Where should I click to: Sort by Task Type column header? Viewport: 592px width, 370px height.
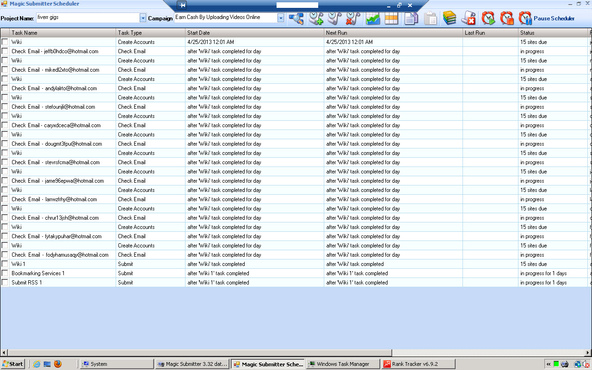(151, 33)
